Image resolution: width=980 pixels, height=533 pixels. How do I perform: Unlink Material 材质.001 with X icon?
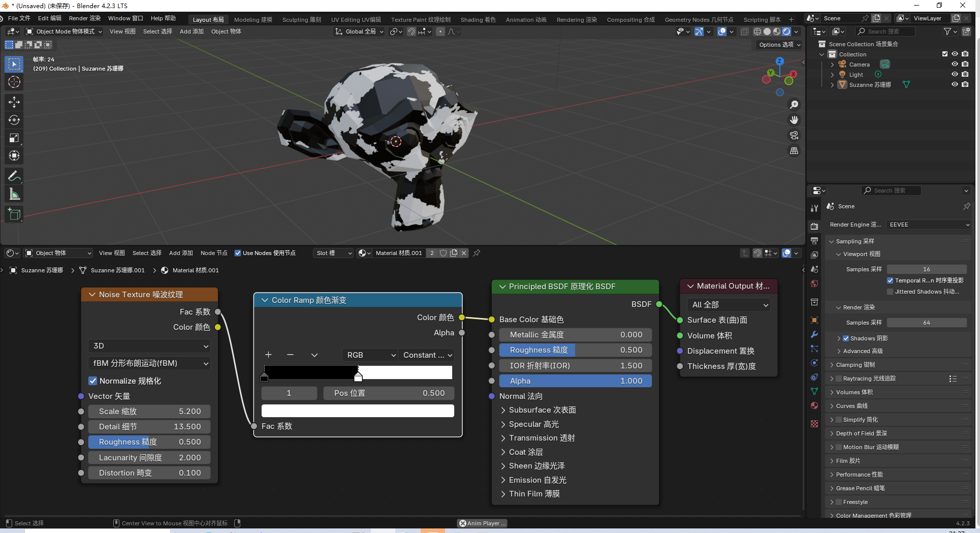pos(464,253)
